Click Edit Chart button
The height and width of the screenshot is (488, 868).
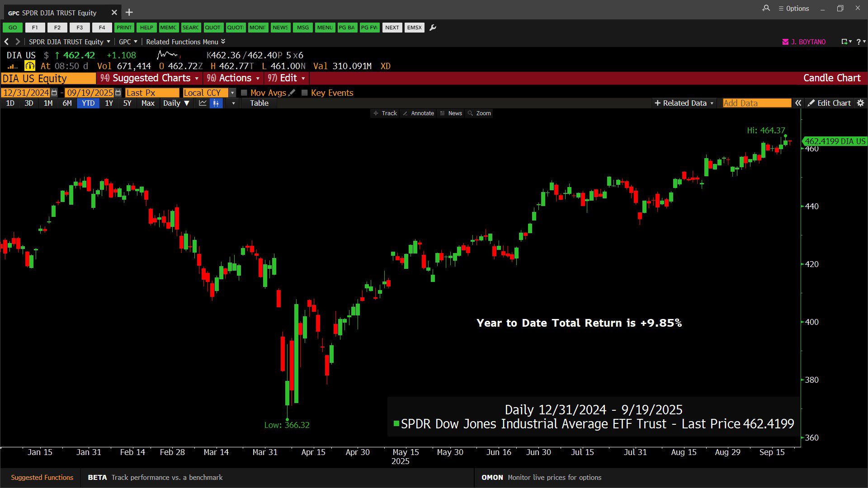coord(829,103)
